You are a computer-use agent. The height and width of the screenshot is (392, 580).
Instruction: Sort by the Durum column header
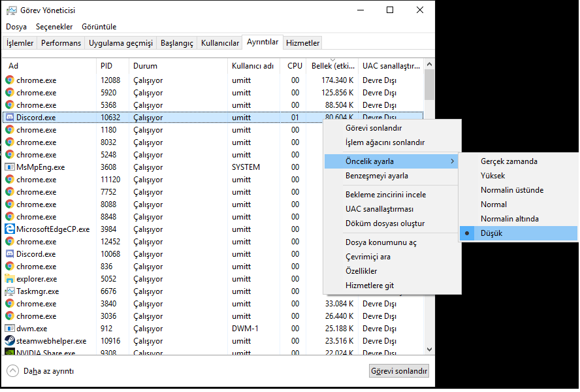[179, 65]
